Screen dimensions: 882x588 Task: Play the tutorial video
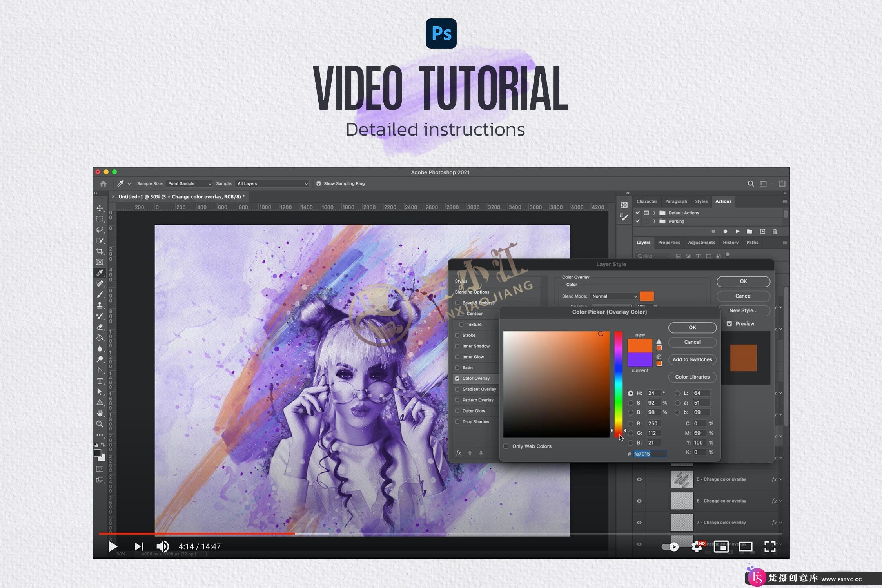click(113, 546)
